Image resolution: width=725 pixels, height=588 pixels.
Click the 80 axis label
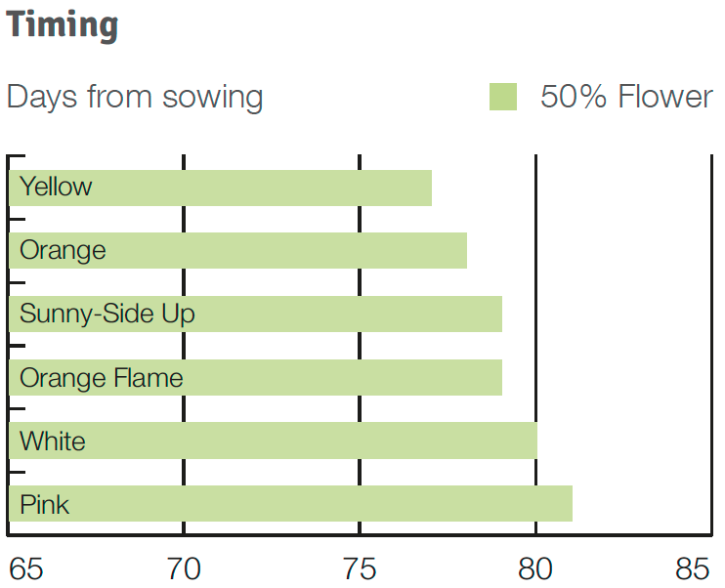pos(535,568)
